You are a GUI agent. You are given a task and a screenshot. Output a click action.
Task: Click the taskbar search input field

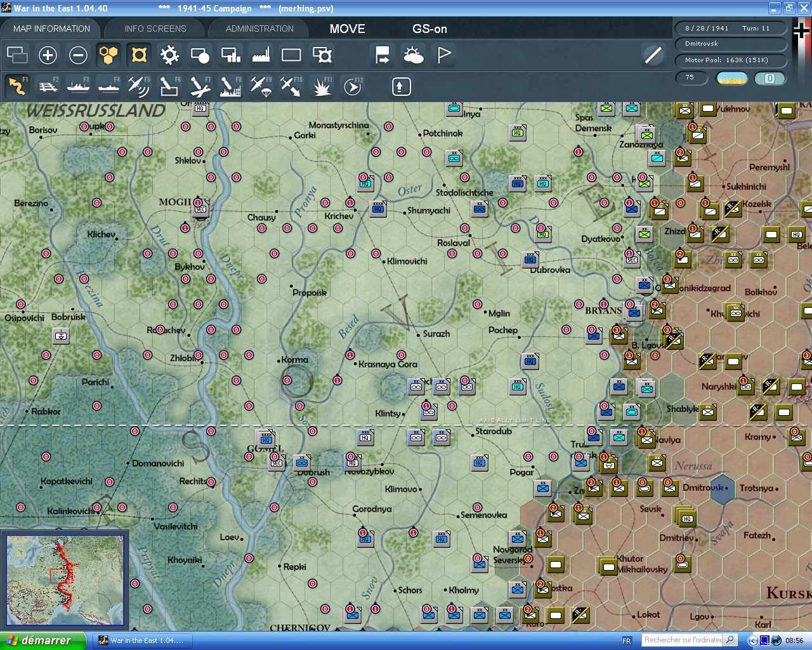683,640
